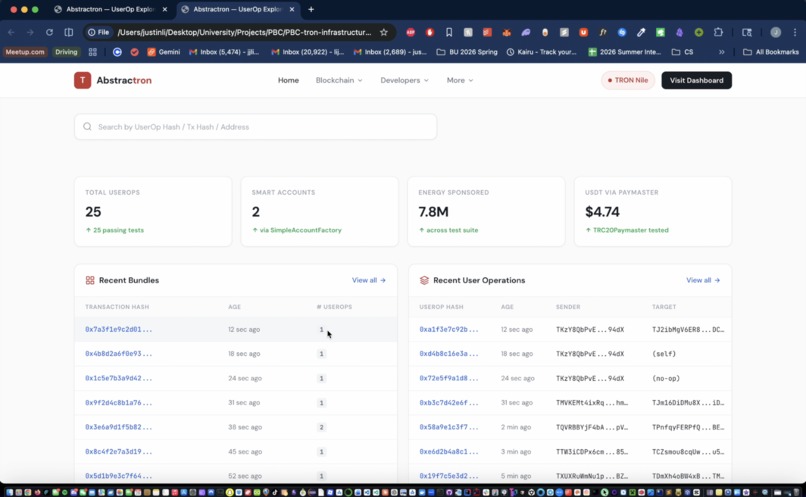
Task: Click the eyedropper extension icon
Action: (641, 32)
